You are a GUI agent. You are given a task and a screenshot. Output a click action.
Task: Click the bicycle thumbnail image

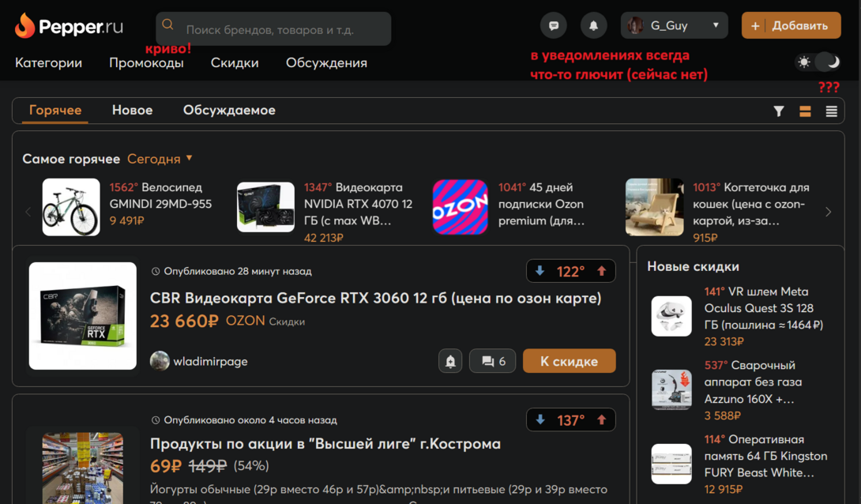pos(71,207)
